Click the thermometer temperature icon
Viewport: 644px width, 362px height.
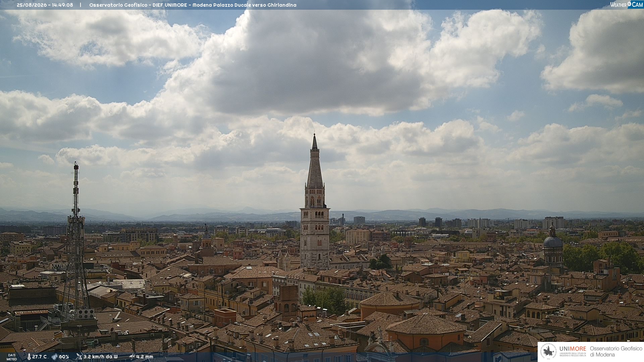pyautogui.click(x=29, y=357)
